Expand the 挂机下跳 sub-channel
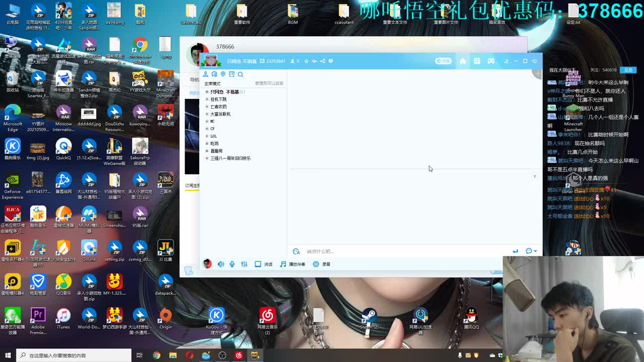The image size is (644, 362). click(x=207, y=100)
